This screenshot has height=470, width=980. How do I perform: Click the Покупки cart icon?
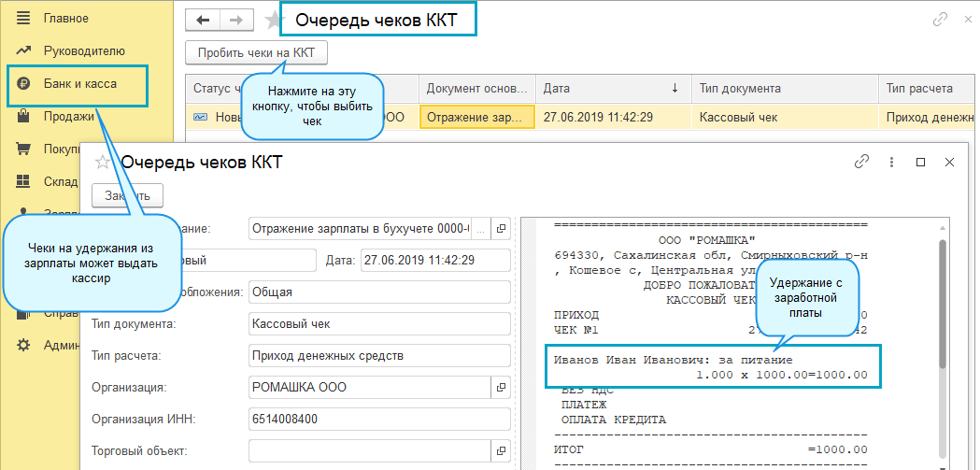coord(24,150)
